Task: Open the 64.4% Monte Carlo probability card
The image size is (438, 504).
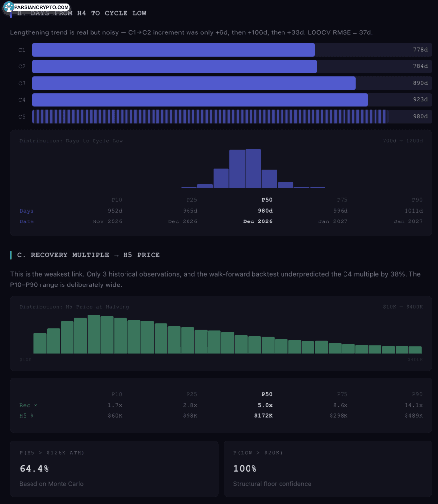Action: coord(114,469)
